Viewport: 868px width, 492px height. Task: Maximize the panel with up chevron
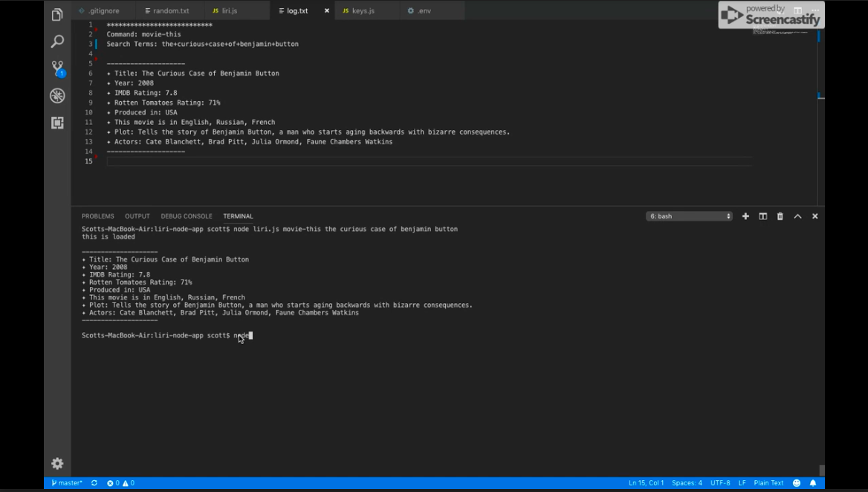coord(797,216)
